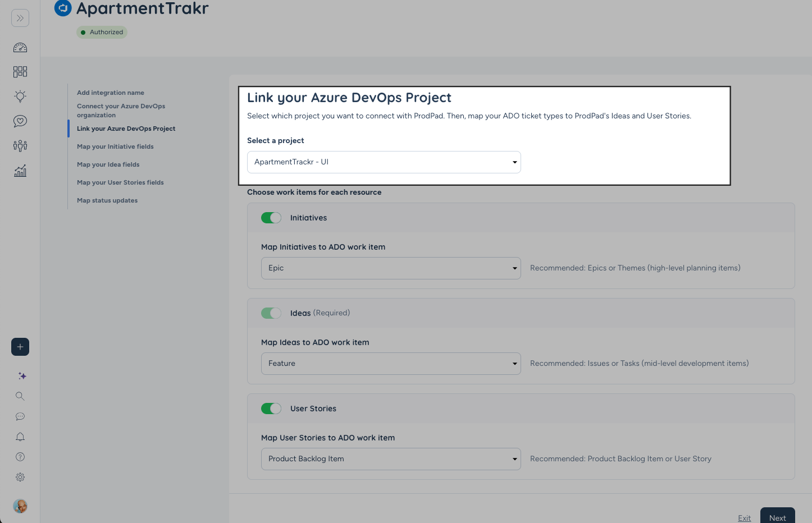
Task: Click the 'Choose work items for each resource' label
Action: pos(314,192)
